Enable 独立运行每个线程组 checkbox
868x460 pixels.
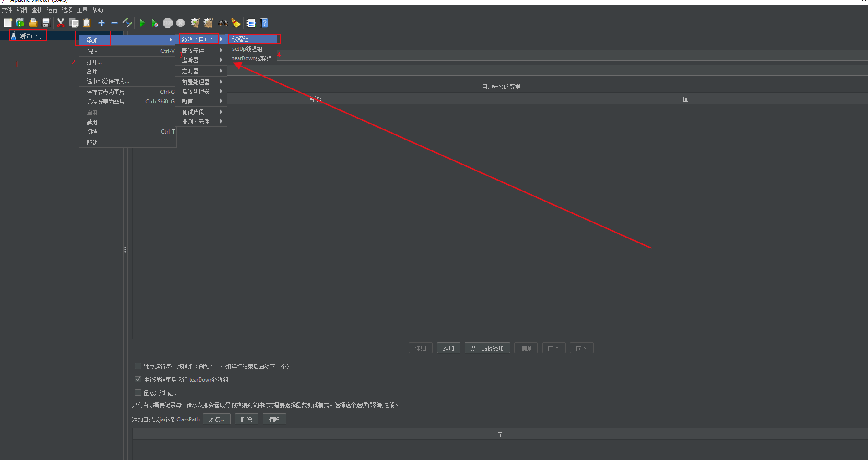(138, 366)
